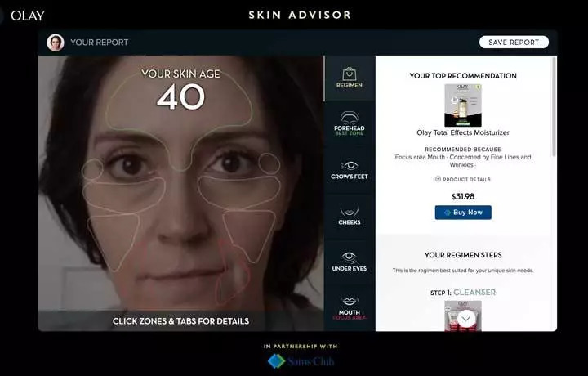Screen dimensions: 588x376
Task: Click the Recommended Because label
Action: pos(463,150)
